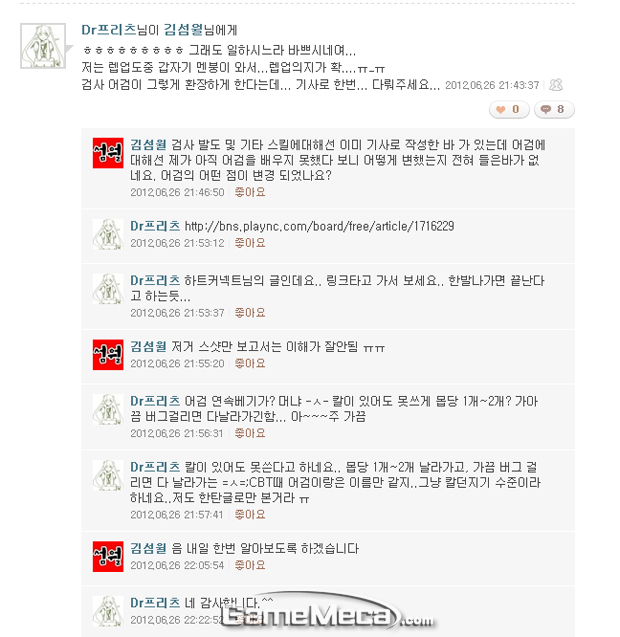
Task: Like the reply posted at 22:05:54
Action: (250, 565)
